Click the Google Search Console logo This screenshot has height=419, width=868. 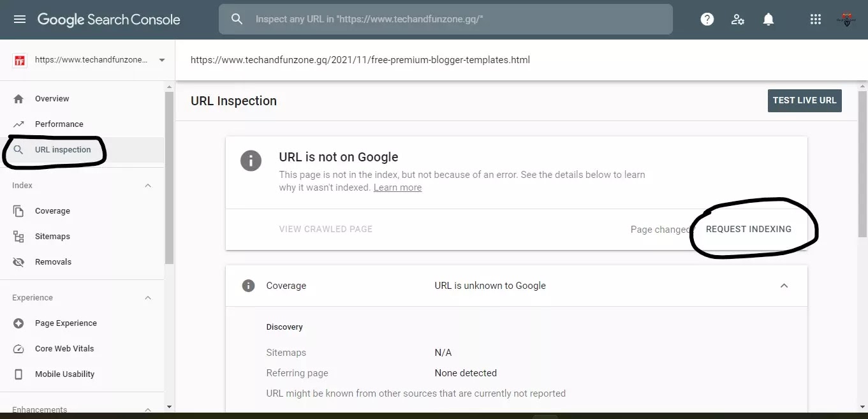[109, 19]
